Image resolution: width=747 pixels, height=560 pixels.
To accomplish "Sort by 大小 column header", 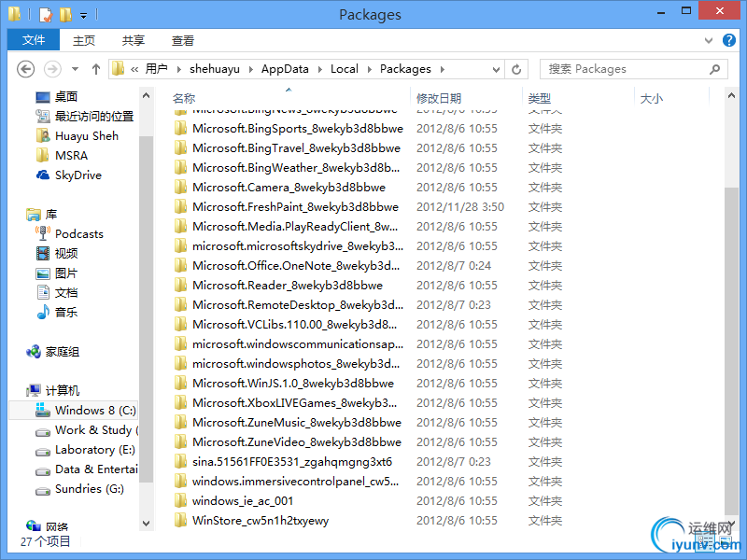I will [x=651, y=99].
